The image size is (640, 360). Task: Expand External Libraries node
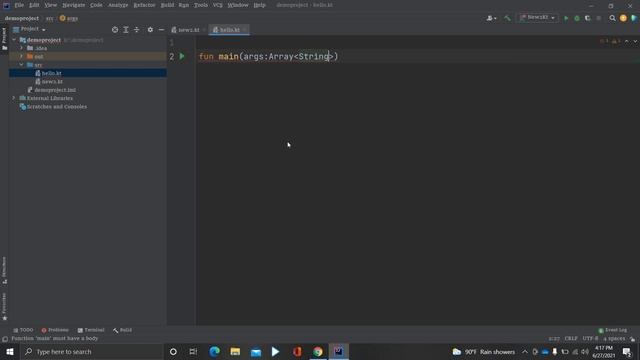14,98
